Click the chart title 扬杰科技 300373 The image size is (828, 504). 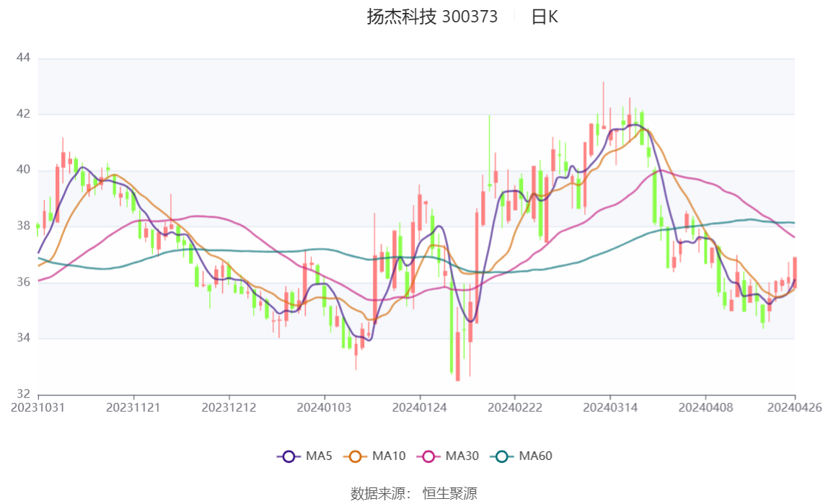pos(432,17)
